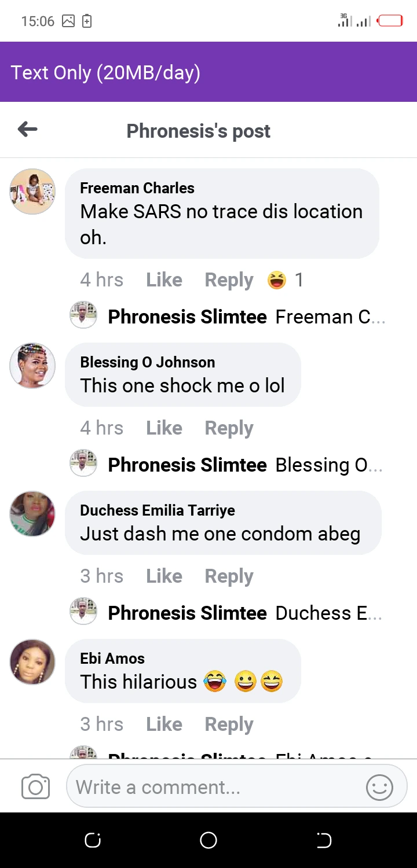Focus the Write a comment field
This screenshot has width=417, height=868.
coord(214,788)
